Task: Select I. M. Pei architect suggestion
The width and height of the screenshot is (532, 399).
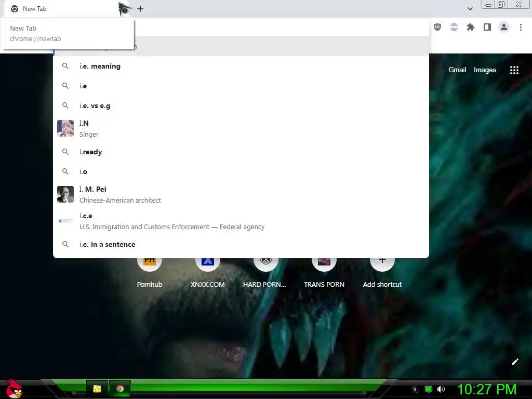Action: pos(241,194)
